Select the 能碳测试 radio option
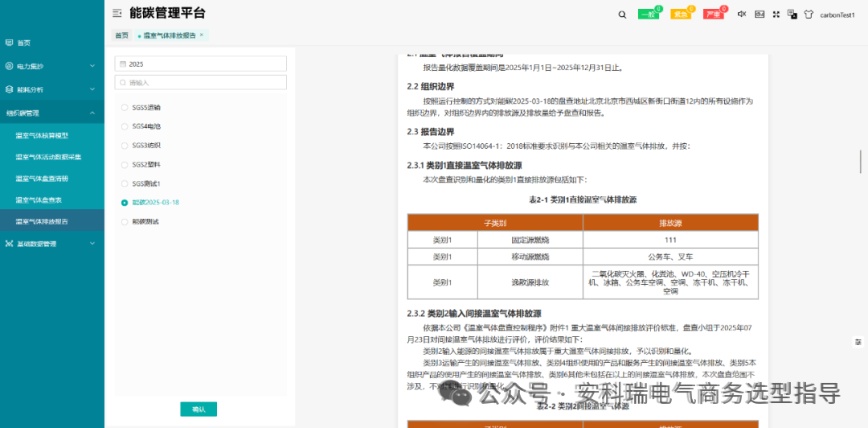The image size is (868, 428). 125,222
